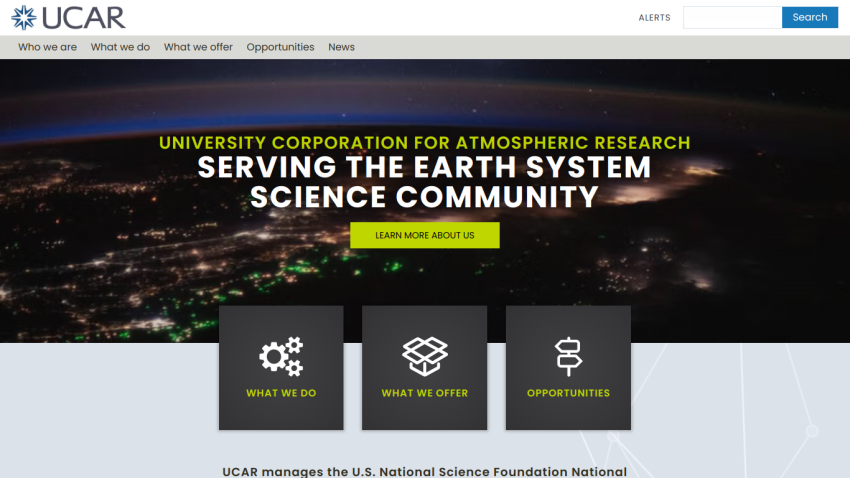Click the WHAT WE OFFER card label
The image size is (850, 478).
pyautogui.click(x=424, y=393)
